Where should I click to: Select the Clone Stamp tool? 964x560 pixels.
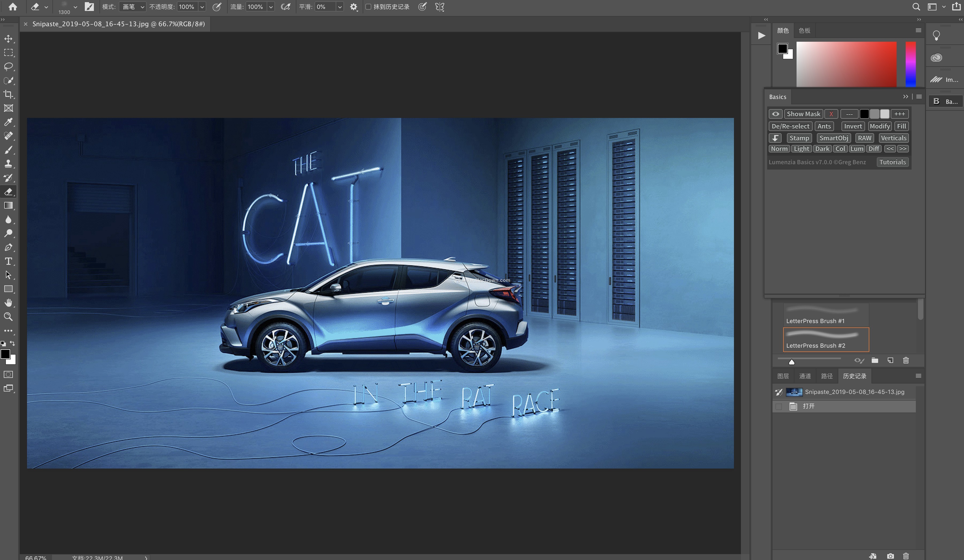point(8,164)
